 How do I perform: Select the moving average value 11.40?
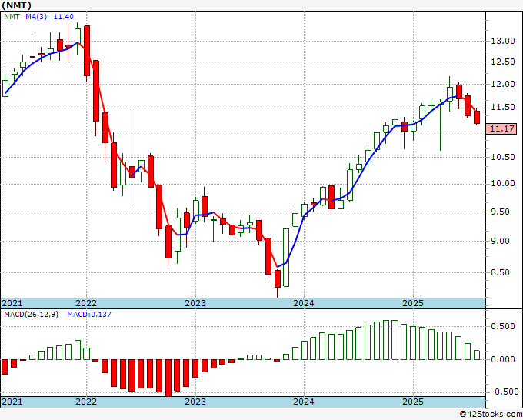(63, 17)
